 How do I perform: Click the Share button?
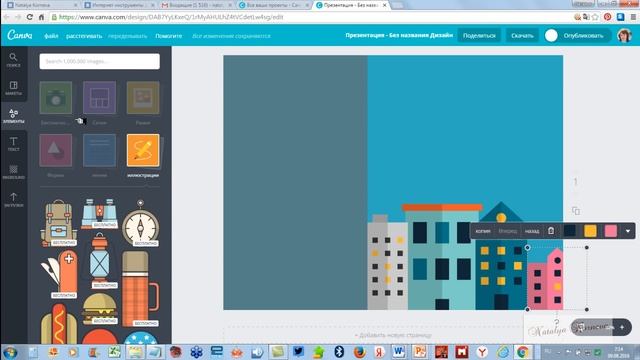[x=479, y=36]
